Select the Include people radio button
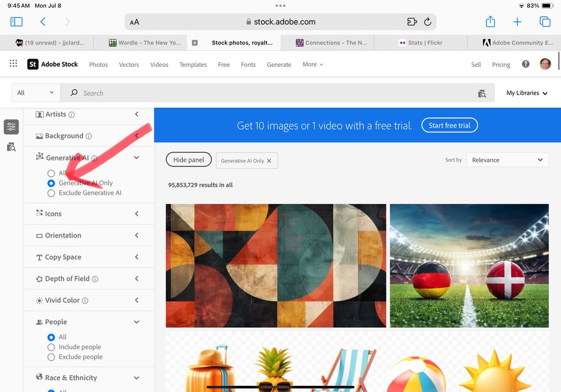561x392 pixels. click(51, 347)
